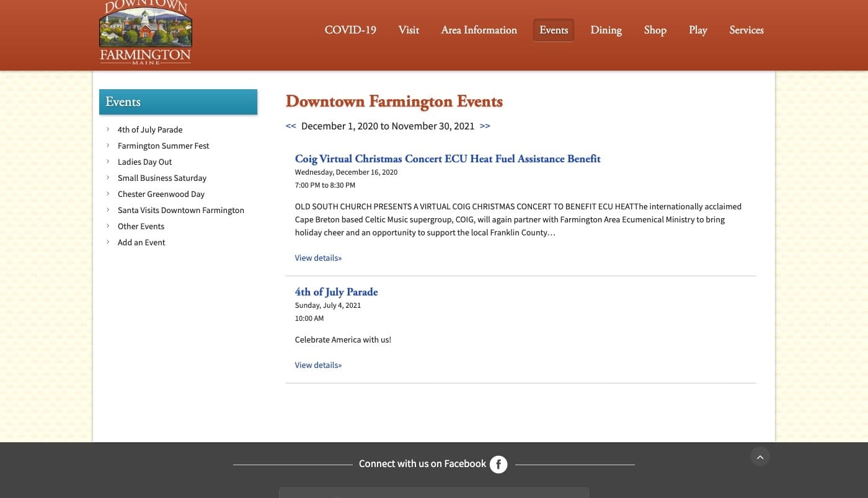Select the Farmington Summer Fest sidebar item
The image size is (868, 498).
[163, 146]
